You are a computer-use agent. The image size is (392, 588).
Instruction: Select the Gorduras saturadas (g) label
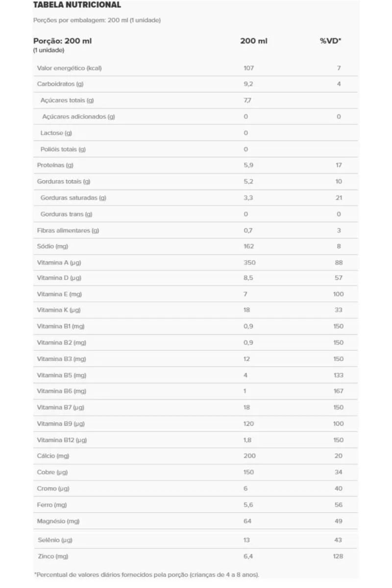tap(73, 198)
